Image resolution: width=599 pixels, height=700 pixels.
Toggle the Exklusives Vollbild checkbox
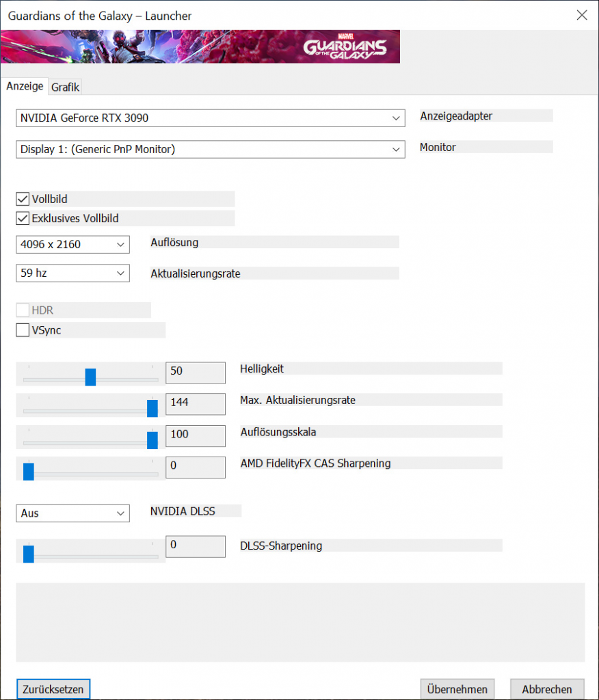click(x=23, y=218)
